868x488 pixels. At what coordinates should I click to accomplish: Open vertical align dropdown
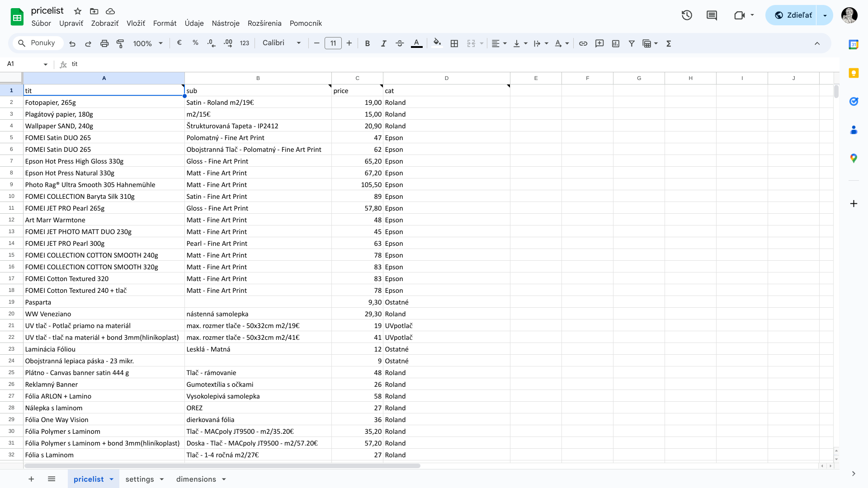coord(520,43)
